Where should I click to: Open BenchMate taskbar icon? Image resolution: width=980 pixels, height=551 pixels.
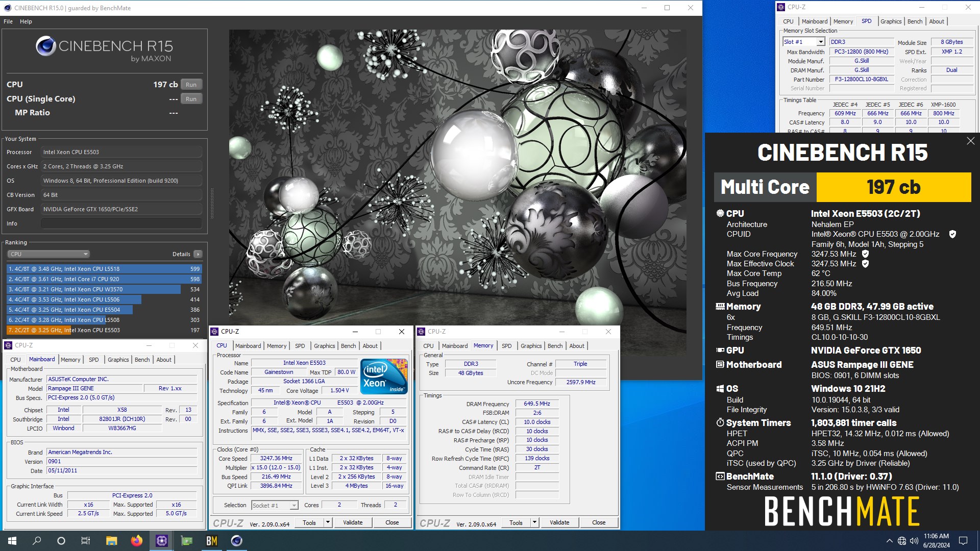[x=212, y=541]
